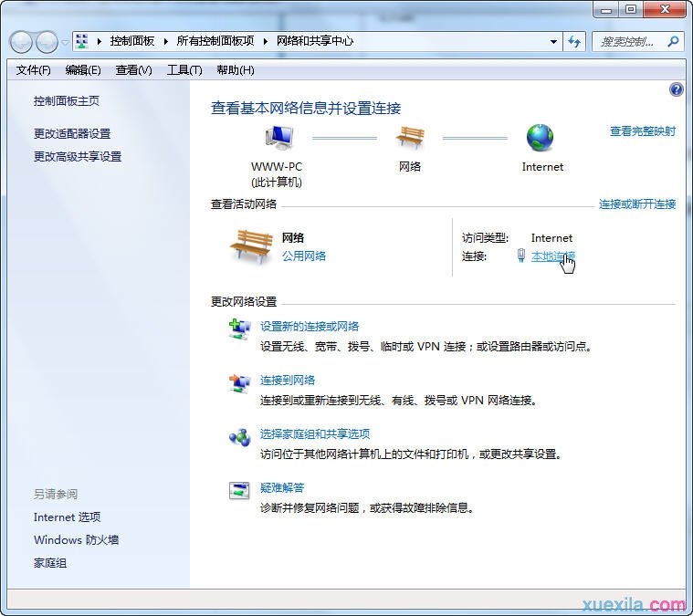
Task: Open the 文件(F) menu
Action: [34, 70]
